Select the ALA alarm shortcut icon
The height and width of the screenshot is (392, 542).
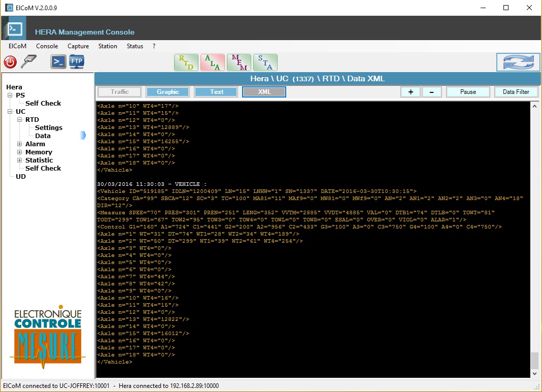click(x=213, y=62)
